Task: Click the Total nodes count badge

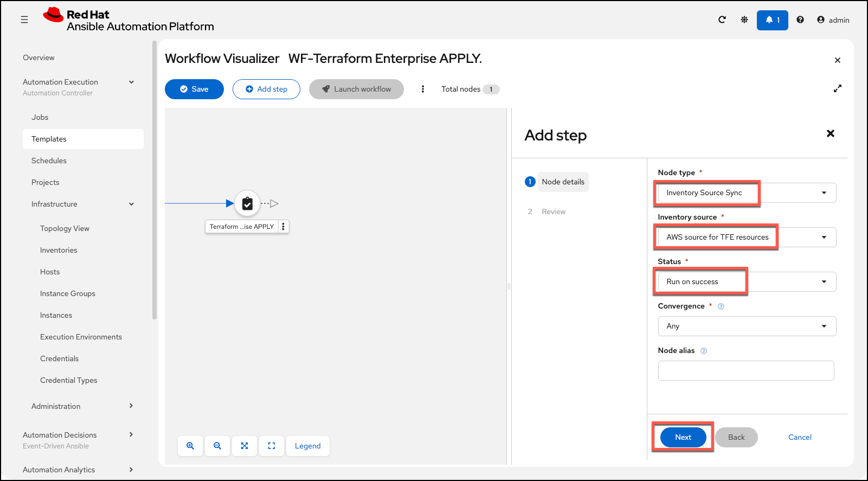Action: (491, 89)
